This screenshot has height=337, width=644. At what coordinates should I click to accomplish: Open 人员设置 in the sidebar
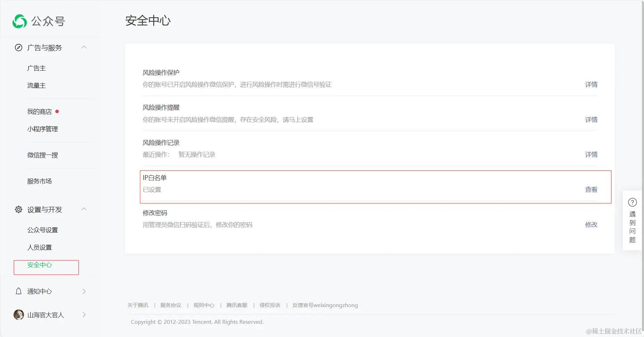pyautogui.click(x=39, y=247)
